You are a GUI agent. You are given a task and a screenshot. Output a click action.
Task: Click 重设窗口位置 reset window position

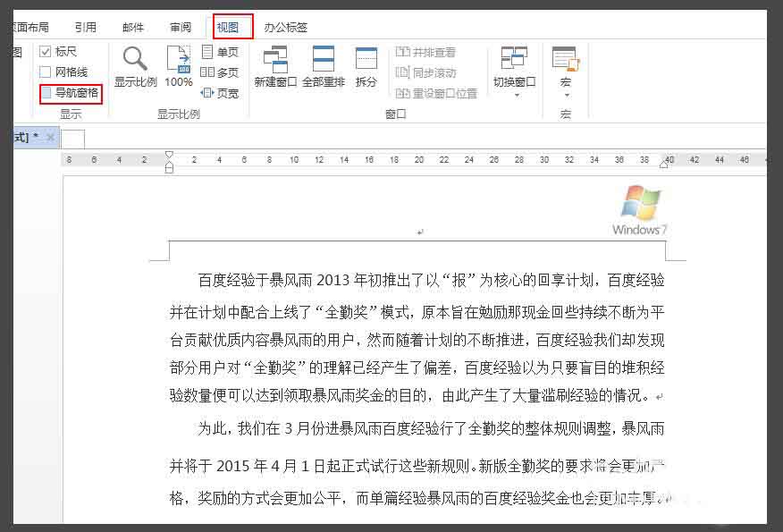click(436, 93)
